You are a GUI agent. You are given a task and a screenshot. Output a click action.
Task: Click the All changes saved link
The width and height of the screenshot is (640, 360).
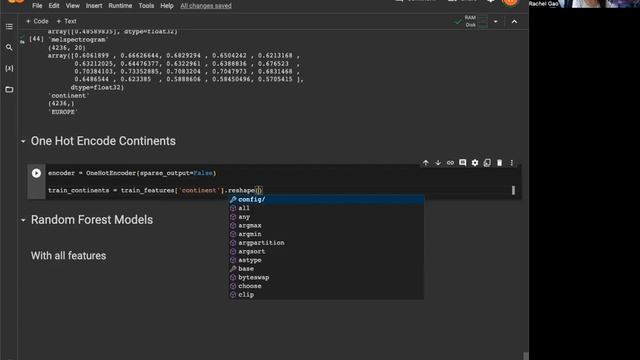tap(206, 6)
